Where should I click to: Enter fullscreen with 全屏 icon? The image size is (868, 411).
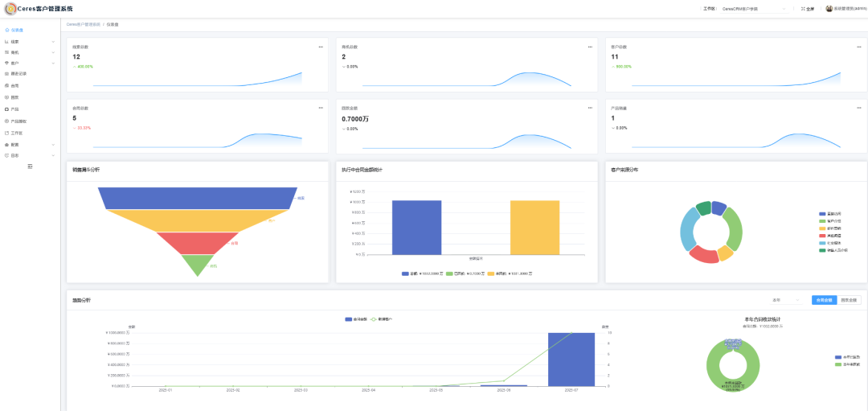tap(805, 9)
